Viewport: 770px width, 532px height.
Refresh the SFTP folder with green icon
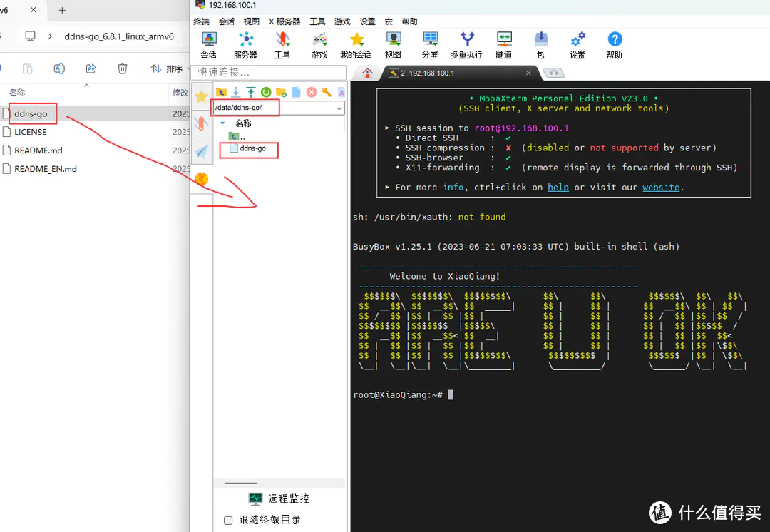[266, 92]
